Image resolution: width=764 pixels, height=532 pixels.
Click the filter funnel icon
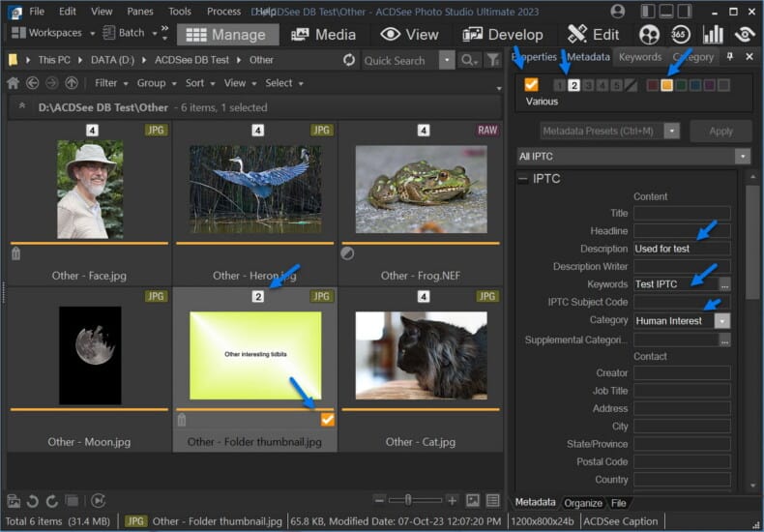pos(492,60)
